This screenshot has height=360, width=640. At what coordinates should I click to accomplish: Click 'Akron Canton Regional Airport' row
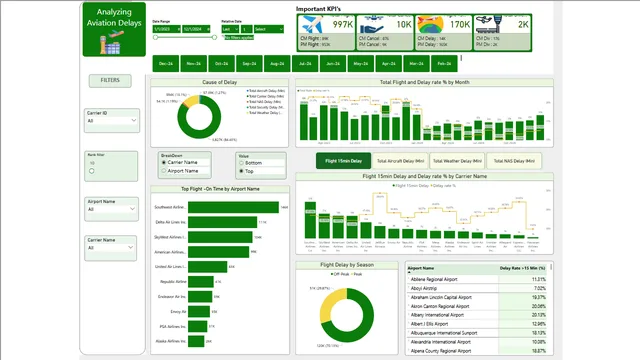pos(477,306)
